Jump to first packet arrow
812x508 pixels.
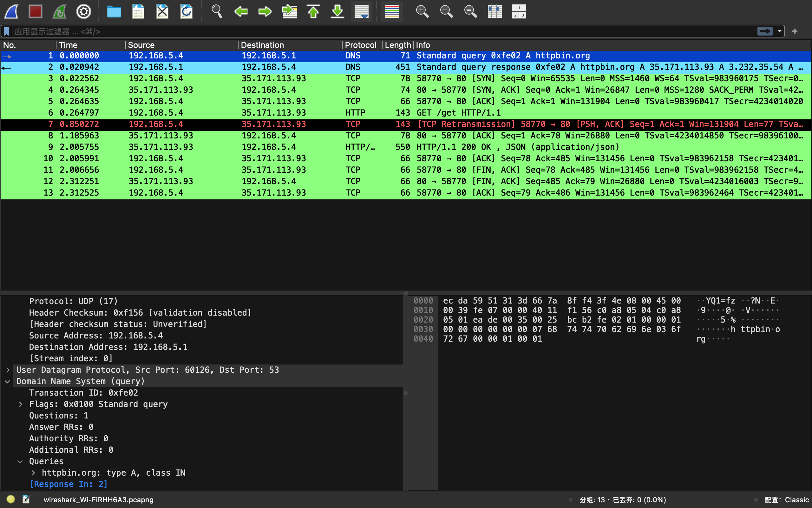pos(313,11)
